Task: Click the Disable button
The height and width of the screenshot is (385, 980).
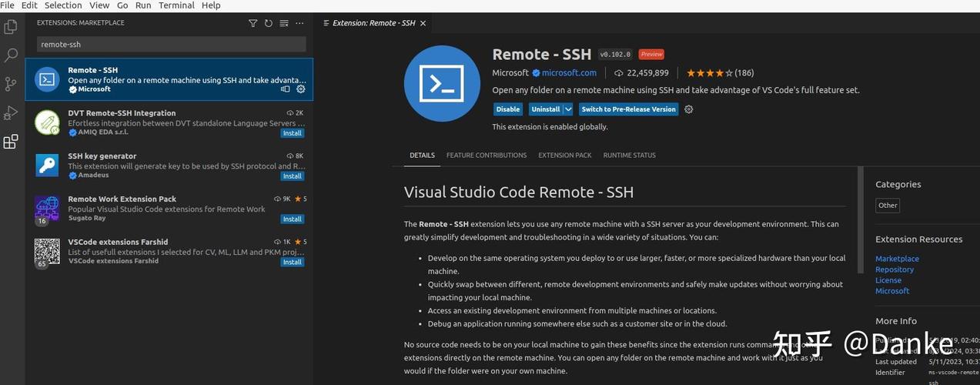Action: 508,109
